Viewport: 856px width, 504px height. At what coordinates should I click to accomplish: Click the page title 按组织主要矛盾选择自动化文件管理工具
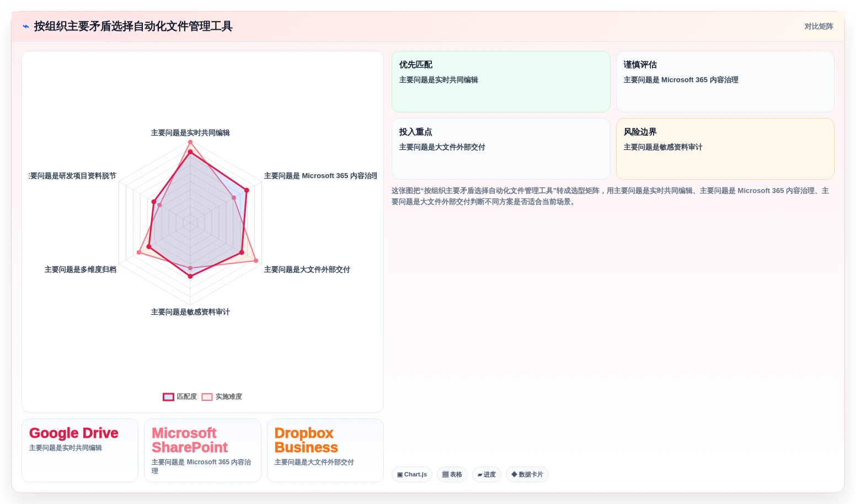[x=133, y=26]
